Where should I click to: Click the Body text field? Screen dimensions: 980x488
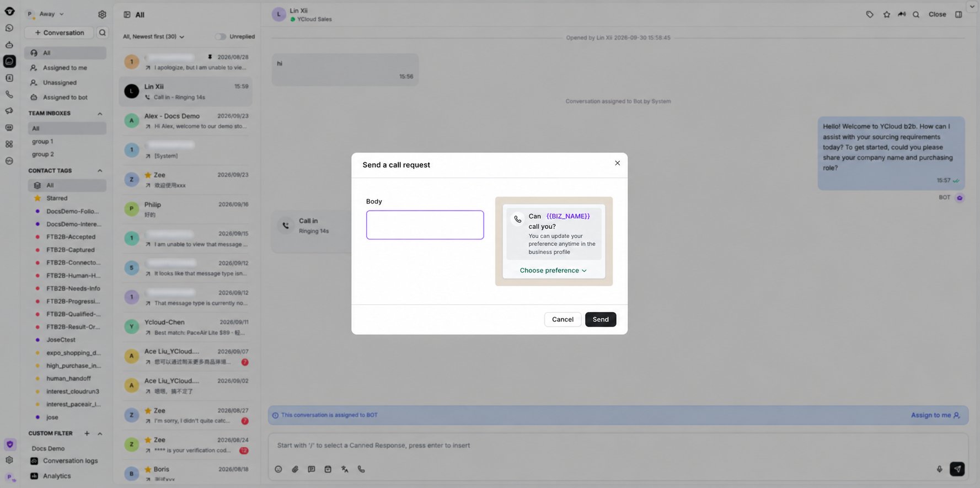(x=425, y=225)
